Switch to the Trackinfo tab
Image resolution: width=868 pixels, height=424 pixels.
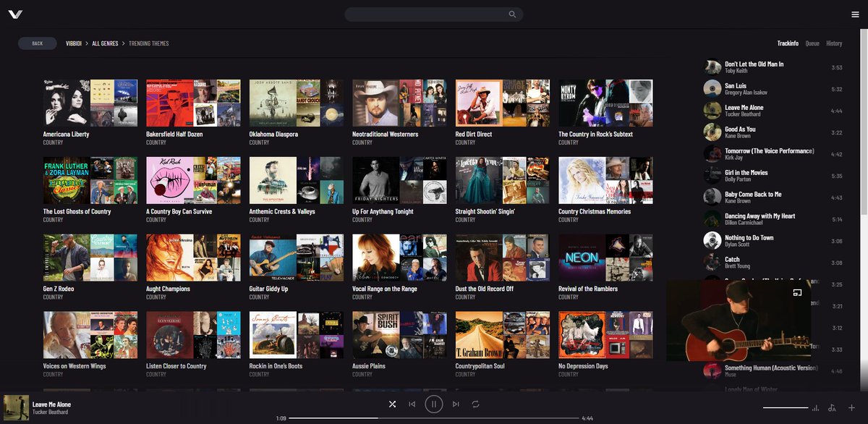tap(788, 43)
